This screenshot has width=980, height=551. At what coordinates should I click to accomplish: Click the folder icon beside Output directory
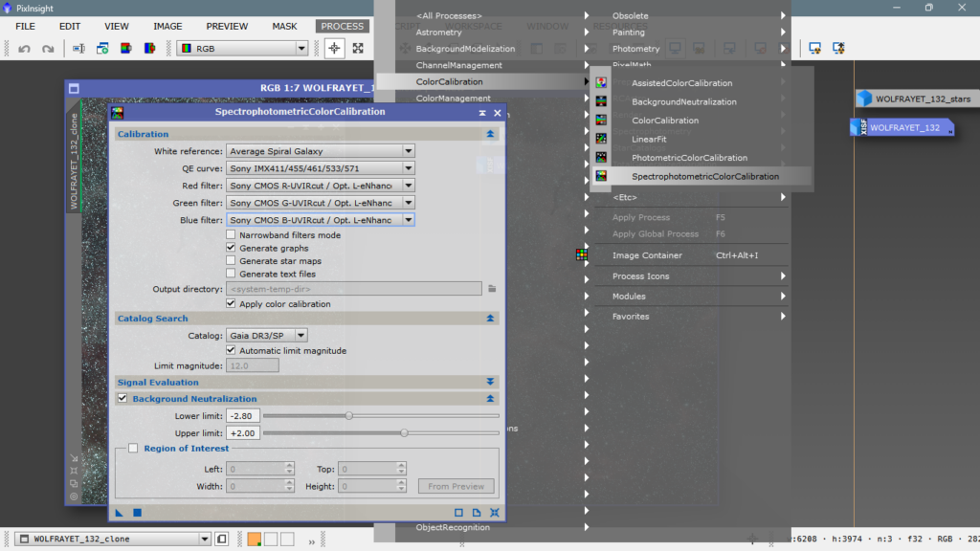492,289
